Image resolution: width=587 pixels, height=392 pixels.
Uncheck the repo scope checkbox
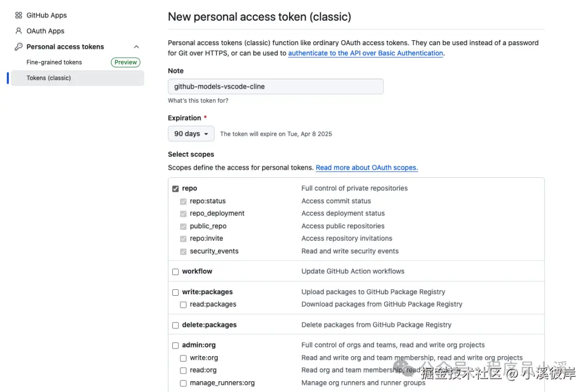coord(176,189)
